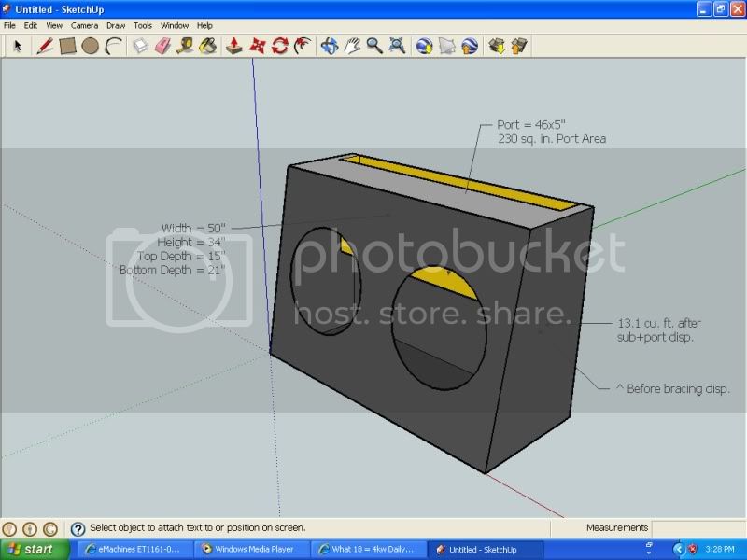Pick the Line pencil tool

tap(45, 46)
